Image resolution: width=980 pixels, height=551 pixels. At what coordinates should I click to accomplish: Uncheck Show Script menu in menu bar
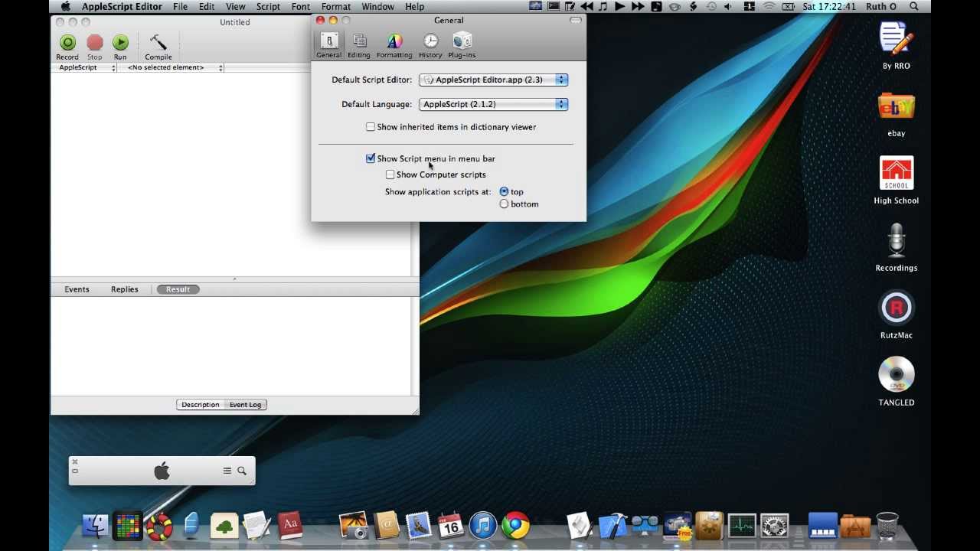point(371,158)
